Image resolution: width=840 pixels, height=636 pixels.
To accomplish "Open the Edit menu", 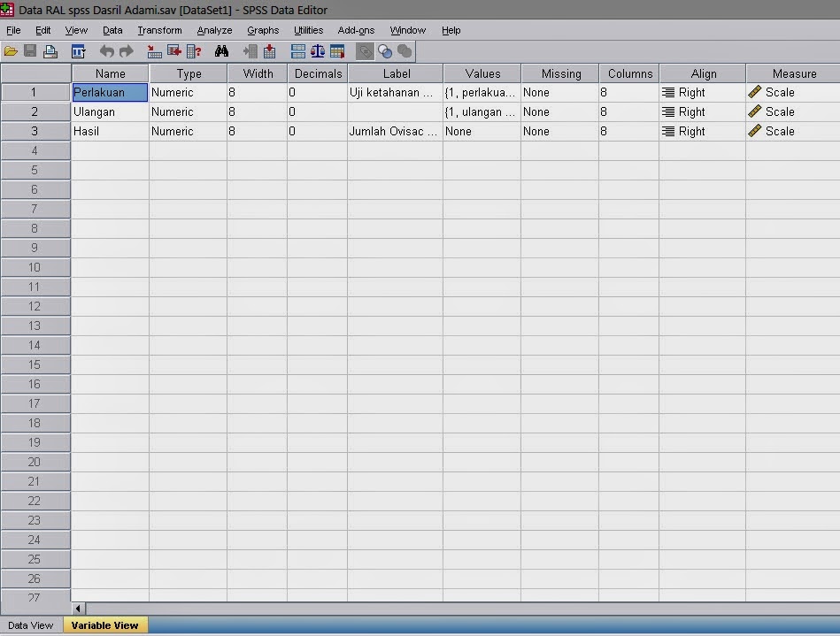I will (x=42, y=30).
